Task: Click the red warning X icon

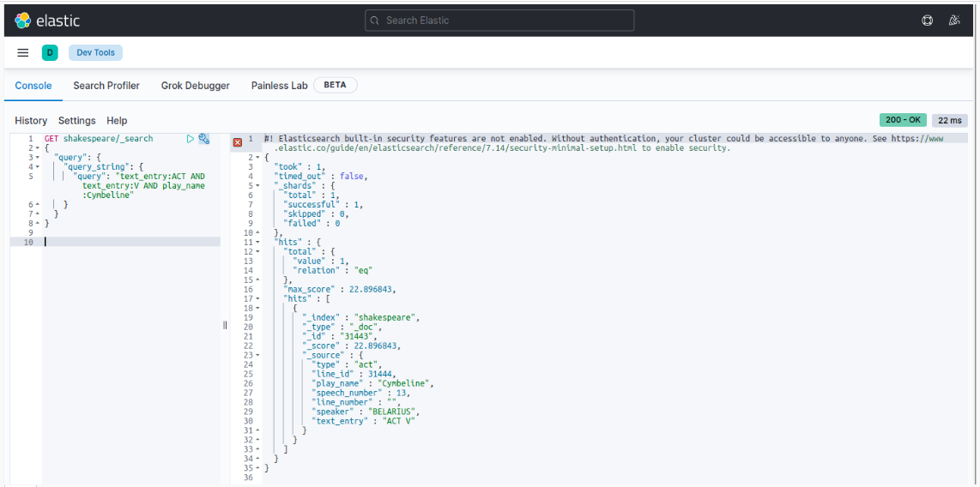Action: [x=238, y=143]
